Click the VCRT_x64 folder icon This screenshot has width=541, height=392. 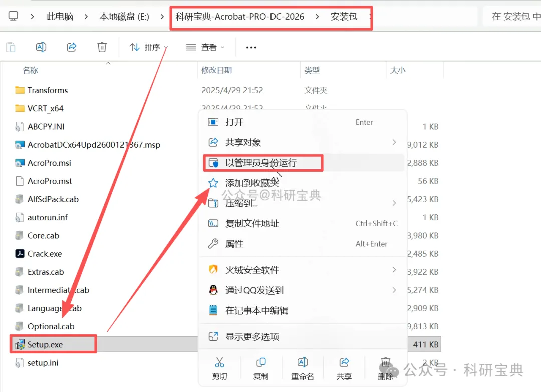[x=20, y=108]
